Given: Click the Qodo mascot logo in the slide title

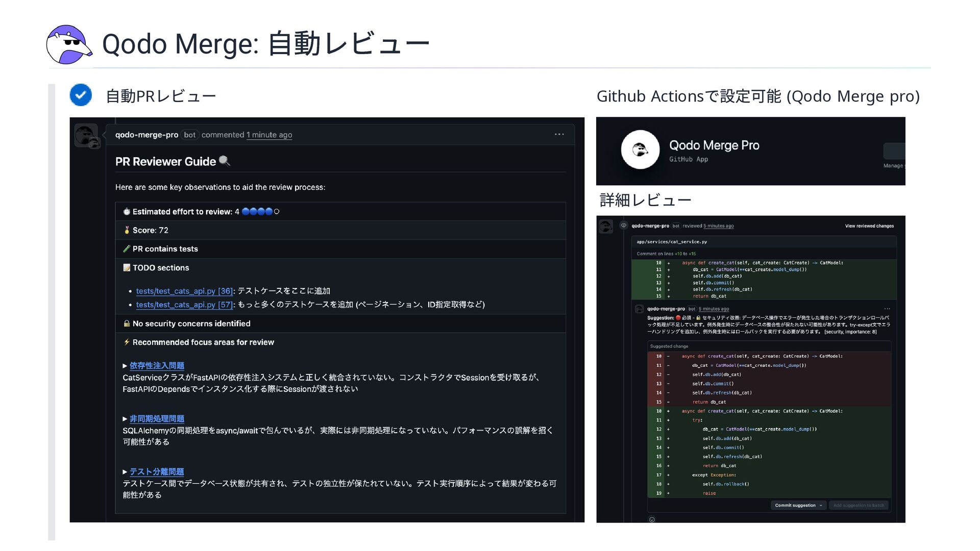Looking at the screenshot, I should point(69,44).
